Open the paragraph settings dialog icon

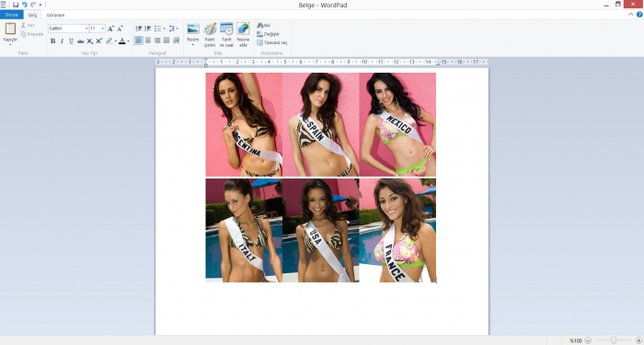(x=177, y=40)
